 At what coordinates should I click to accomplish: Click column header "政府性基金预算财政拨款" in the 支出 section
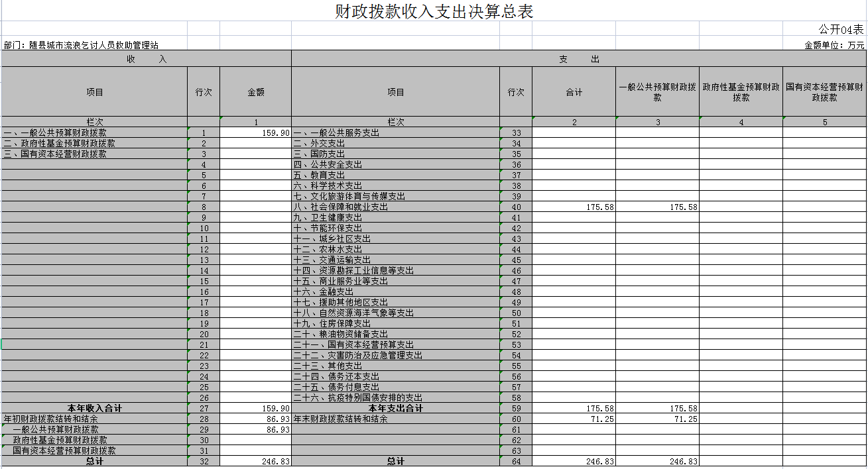(x=741, y=92)
